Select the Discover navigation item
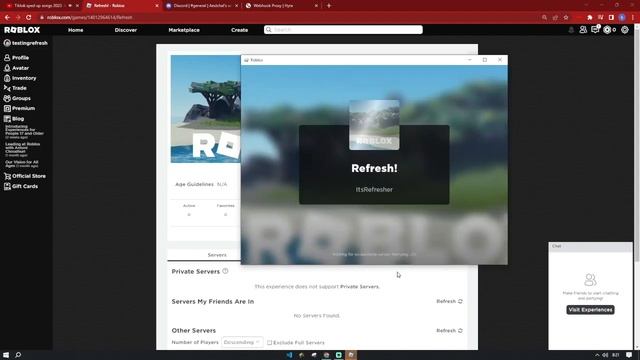 pos(126,30)
